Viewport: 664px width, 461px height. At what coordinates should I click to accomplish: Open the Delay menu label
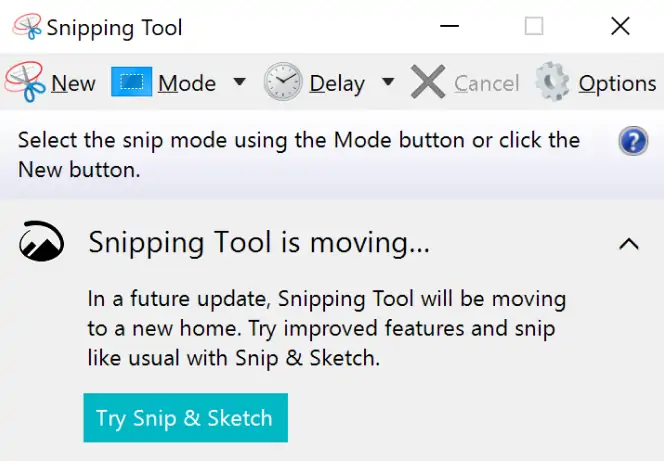pos(337,85)
